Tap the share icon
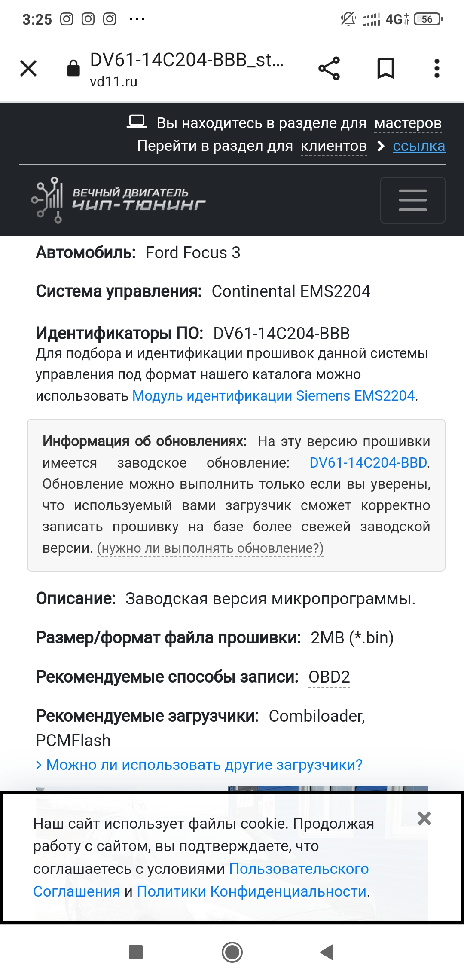Viewport: 464px width, 980px height. [329, 68]
